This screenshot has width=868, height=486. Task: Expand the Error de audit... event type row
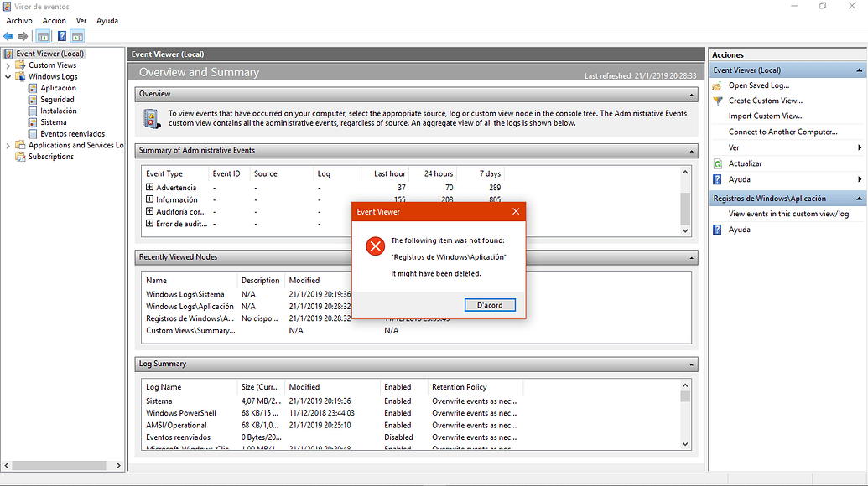[149, 224]
